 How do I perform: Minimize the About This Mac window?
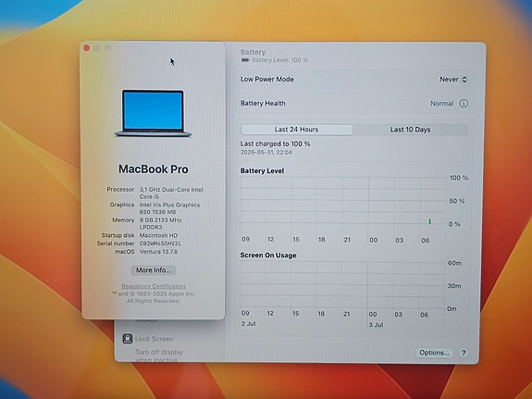97,48
